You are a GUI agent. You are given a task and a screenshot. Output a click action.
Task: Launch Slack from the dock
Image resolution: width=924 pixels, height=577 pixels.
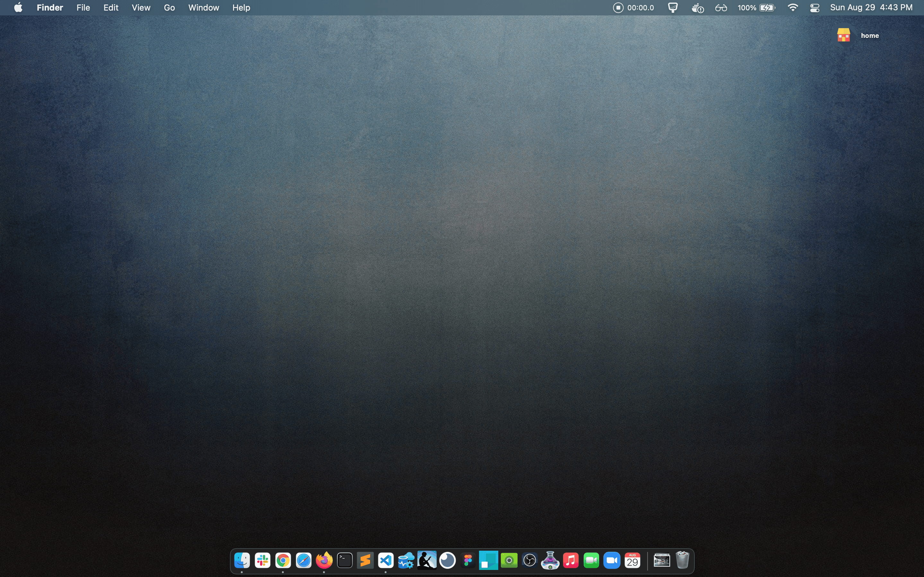click(263, 560)
